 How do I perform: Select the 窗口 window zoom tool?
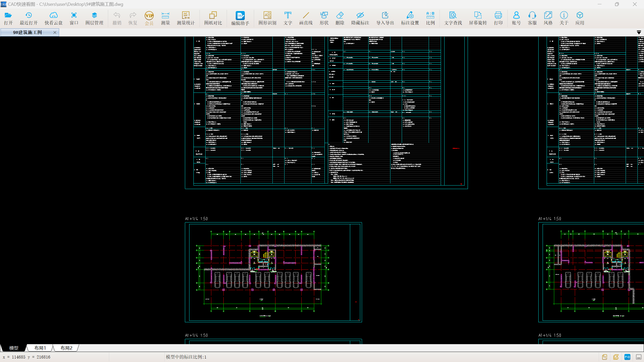click(x=74, y=18)
